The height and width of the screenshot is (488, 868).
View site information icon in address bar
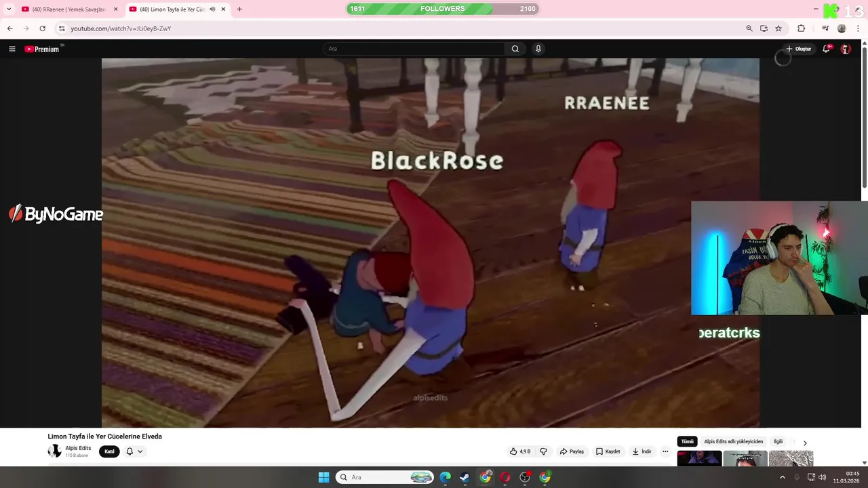click(62, 28)
